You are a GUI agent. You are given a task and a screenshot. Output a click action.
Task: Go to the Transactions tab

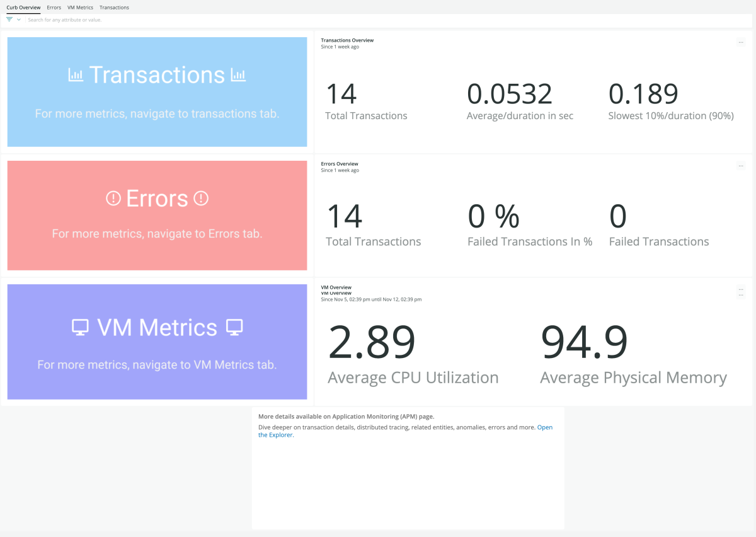point(114,8)
